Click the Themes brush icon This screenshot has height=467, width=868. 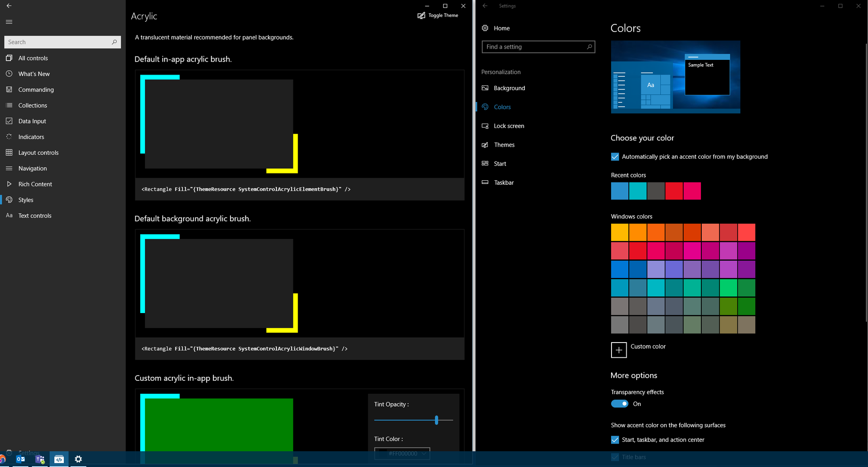[x=485, y=145]
